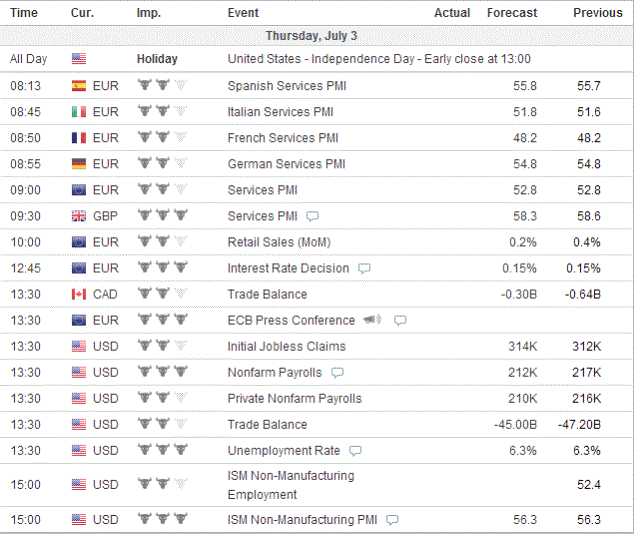Open the Retail Sales (MoM) event link
The image size is (636, 534).
tap(279, 242)
